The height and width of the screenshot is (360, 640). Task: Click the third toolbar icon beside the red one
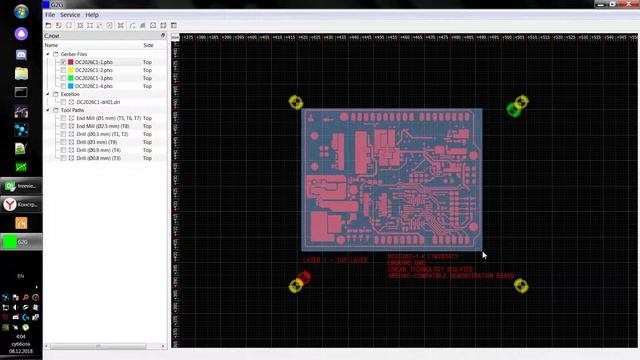coord(69,25)
